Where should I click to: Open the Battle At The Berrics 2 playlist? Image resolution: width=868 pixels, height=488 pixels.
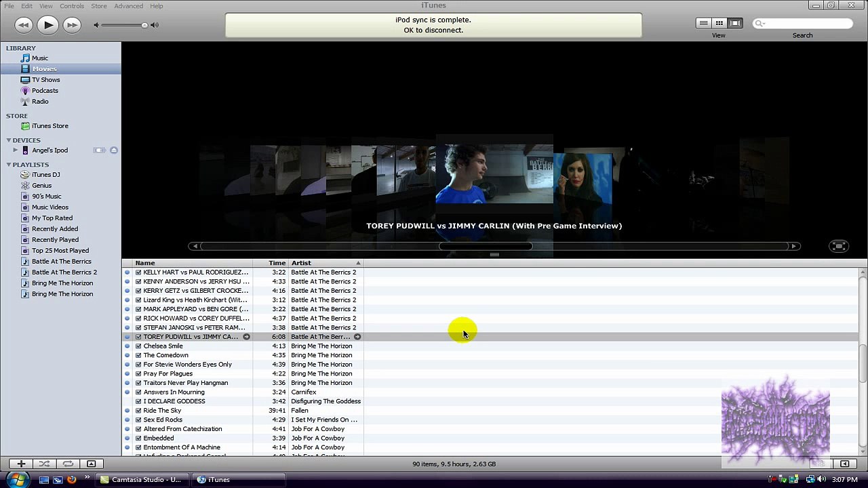point(60,272)
